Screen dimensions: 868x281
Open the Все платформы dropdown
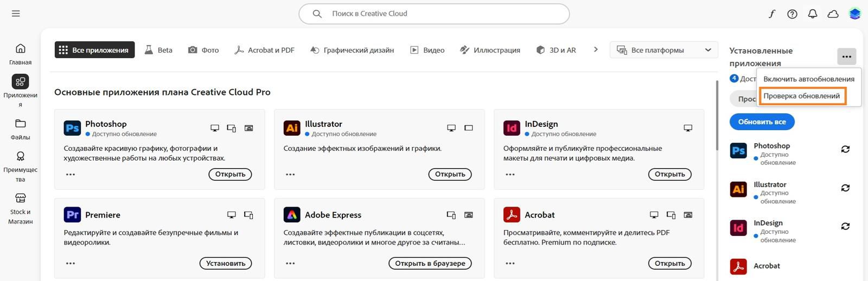(663, 50)
